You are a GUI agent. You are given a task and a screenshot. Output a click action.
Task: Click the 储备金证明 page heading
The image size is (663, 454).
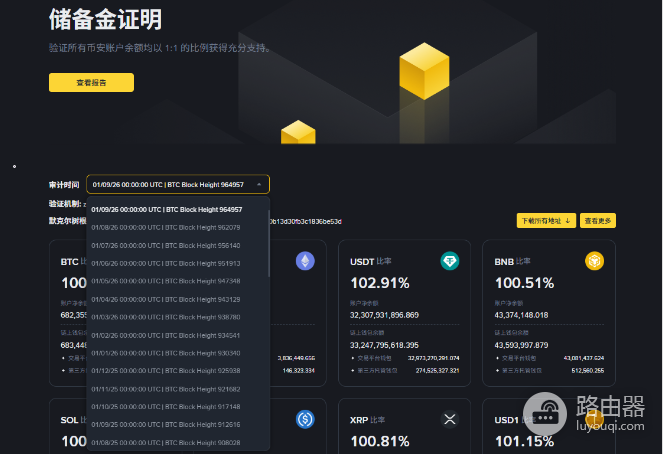[x=105, y=19]
